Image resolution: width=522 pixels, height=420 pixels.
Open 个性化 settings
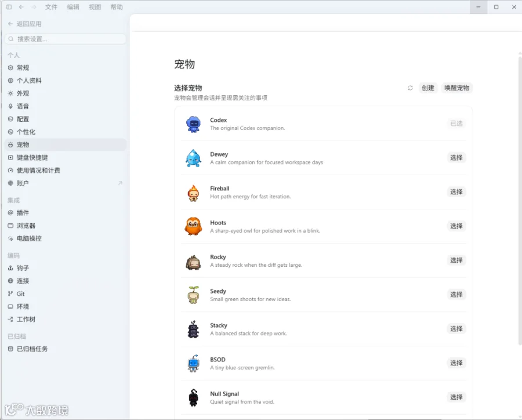tap(65, 132)
